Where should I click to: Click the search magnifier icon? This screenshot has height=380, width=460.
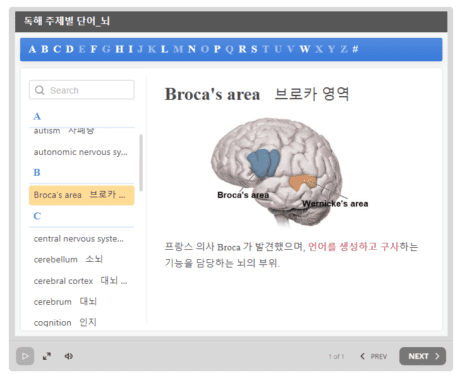(x=40, y=90)
